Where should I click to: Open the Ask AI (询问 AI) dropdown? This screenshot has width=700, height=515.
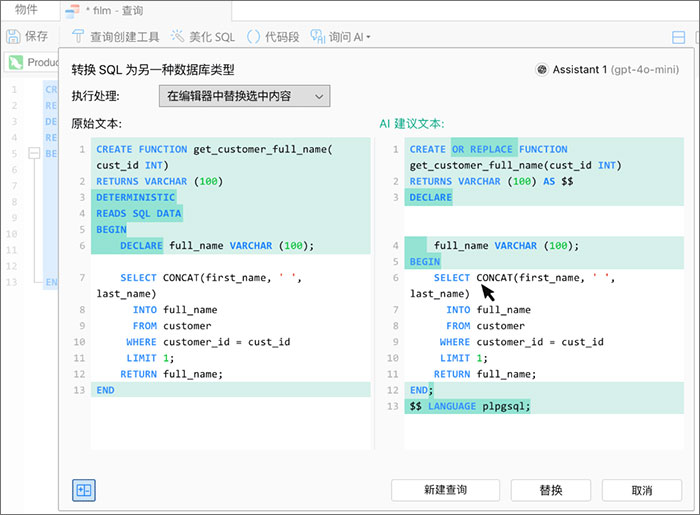point(341,37)
